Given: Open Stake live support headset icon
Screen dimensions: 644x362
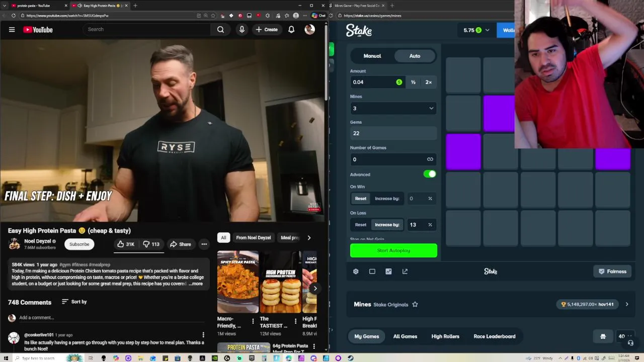Looking at the screenshot, I should pyautogui.click(x=630, y=343).
